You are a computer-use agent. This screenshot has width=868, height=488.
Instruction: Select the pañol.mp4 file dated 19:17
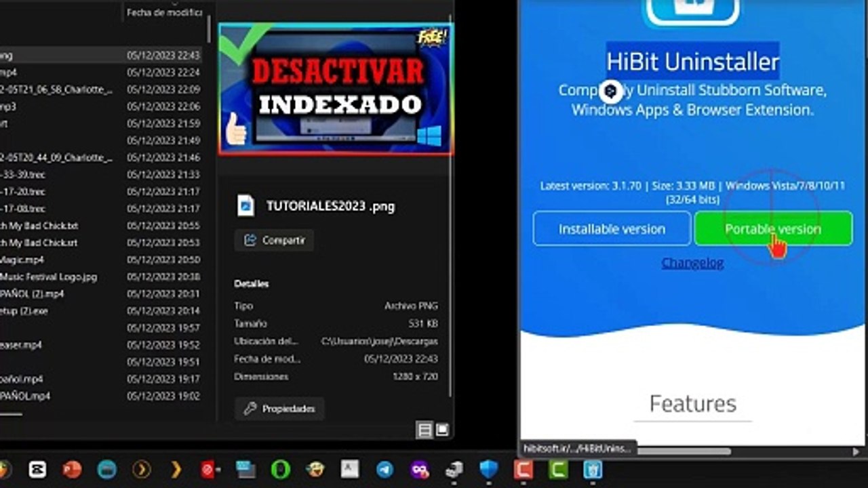tap(100, 379)
